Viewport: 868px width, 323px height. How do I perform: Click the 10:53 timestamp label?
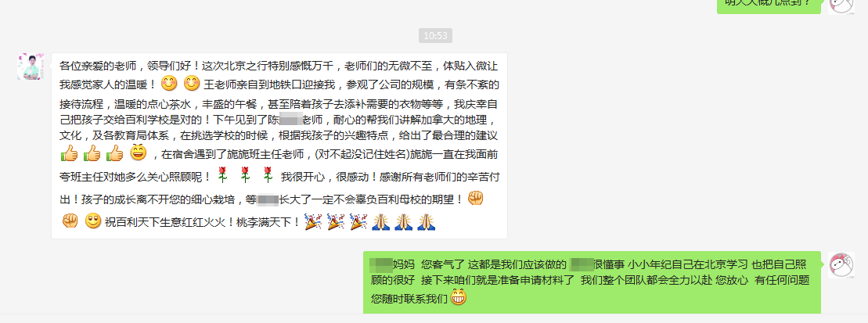point(435,36)
